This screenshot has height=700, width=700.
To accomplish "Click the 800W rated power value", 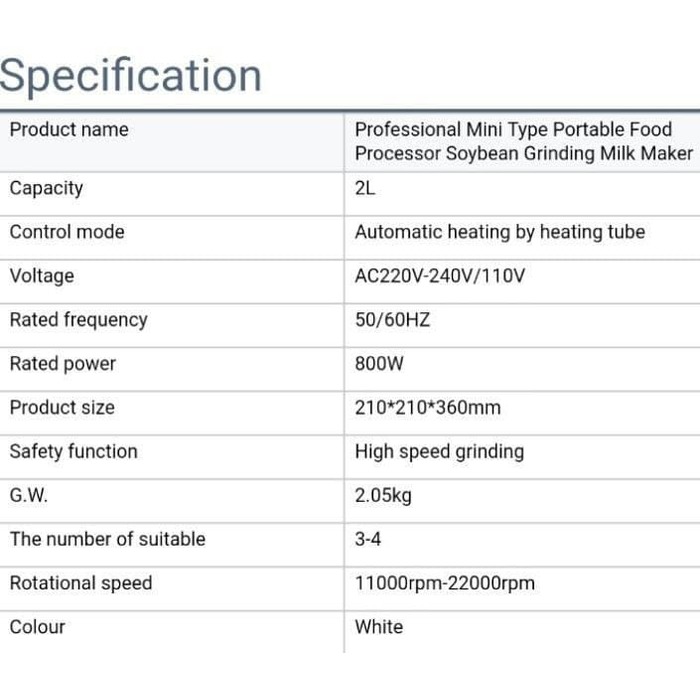I will 379,364.
